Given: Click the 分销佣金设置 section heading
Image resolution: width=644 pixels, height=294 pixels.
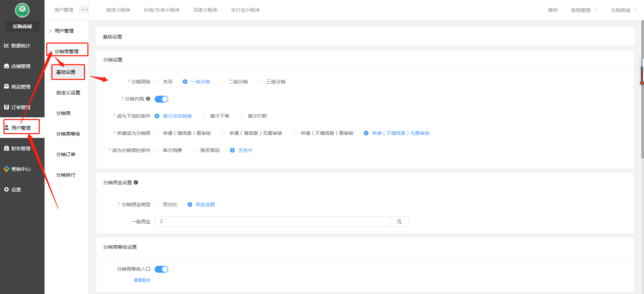Looking at the screenshot, I should 118,183.
